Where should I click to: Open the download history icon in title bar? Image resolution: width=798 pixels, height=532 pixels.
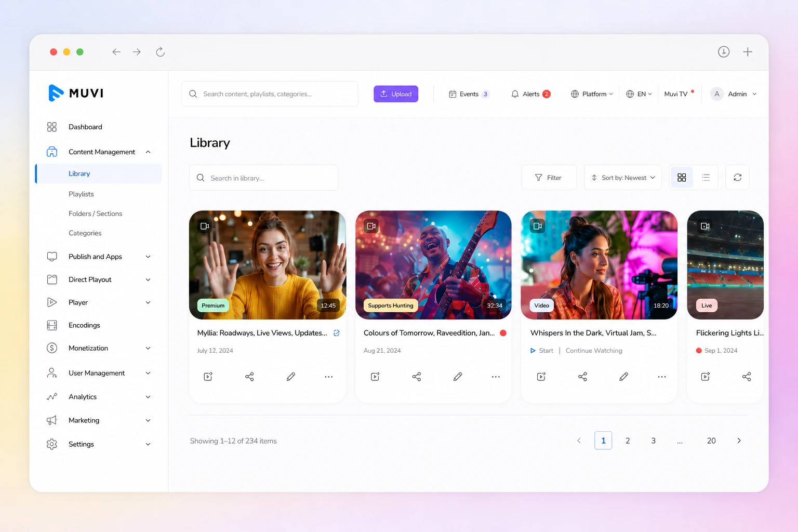coord(724,52)
